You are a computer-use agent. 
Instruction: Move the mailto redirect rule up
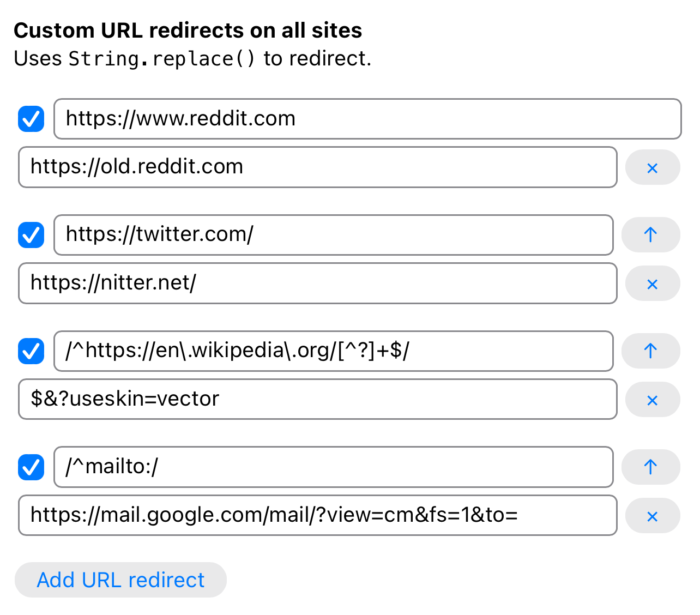[x=650, y=467]
